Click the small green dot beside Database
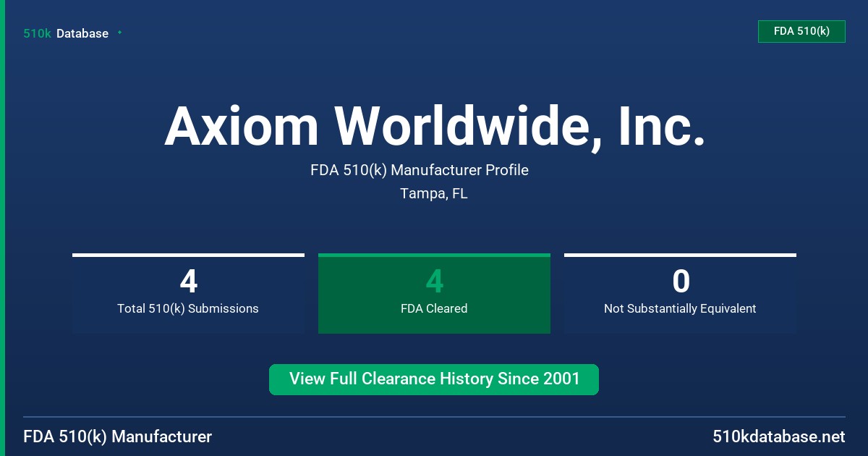868x456 pixels. [x=119, y=33]
